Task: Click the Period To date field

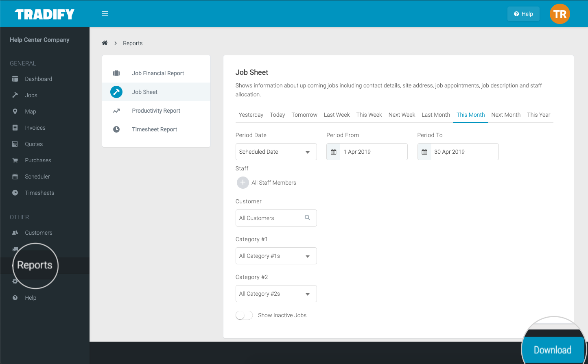Action: tap(464, 152)
